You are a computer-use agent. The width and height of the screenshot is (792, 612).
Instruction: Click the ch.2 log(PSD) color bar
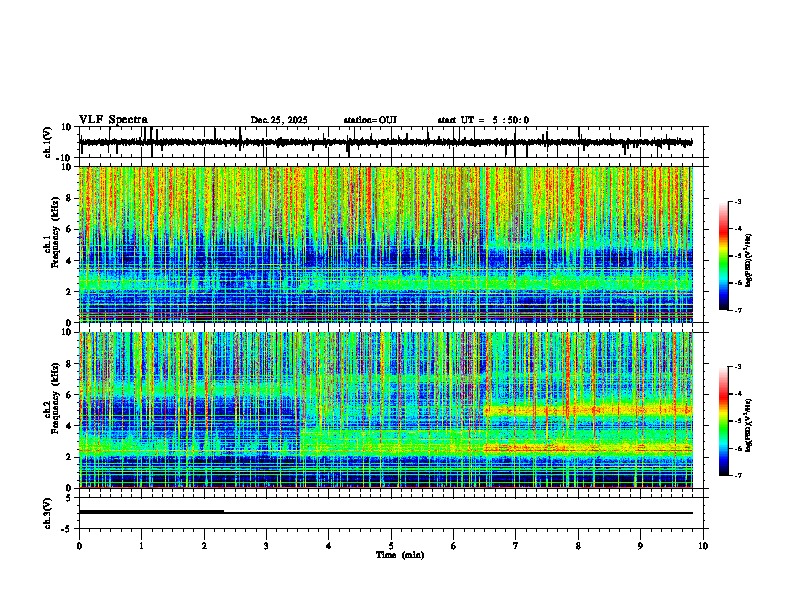tap(724, 421)
